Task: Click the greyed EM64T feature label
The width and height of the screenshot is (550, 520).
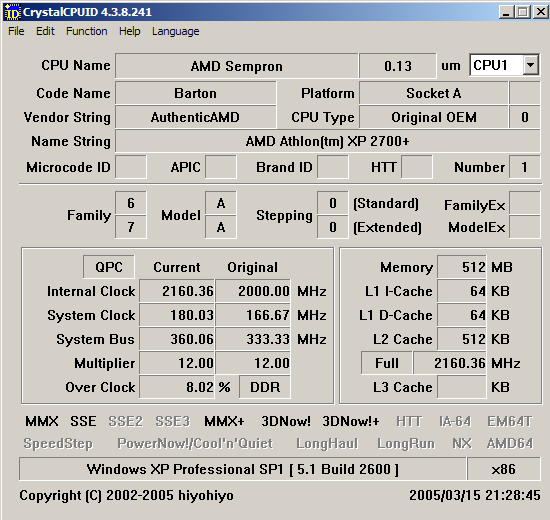Action: tap(510, 421)
